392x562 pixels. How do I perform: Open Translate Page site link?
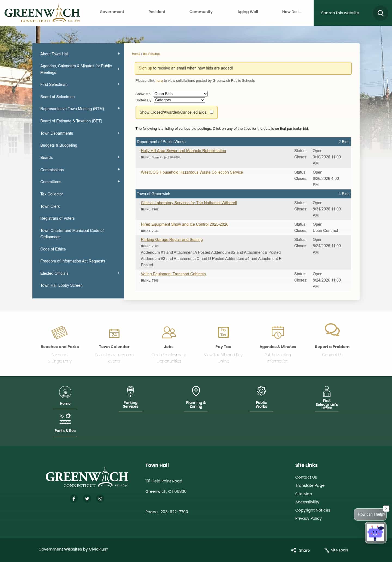(x=310, y=485)
